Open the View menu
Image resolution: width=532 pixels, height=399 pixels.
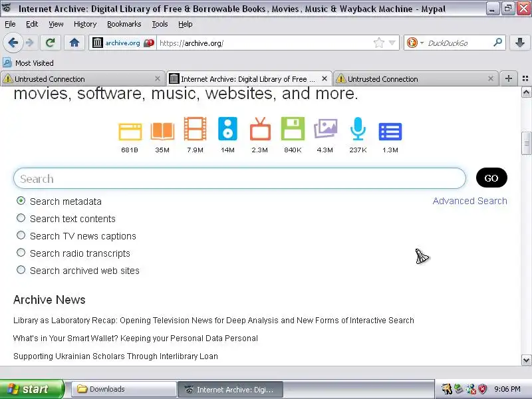(56, 24)
